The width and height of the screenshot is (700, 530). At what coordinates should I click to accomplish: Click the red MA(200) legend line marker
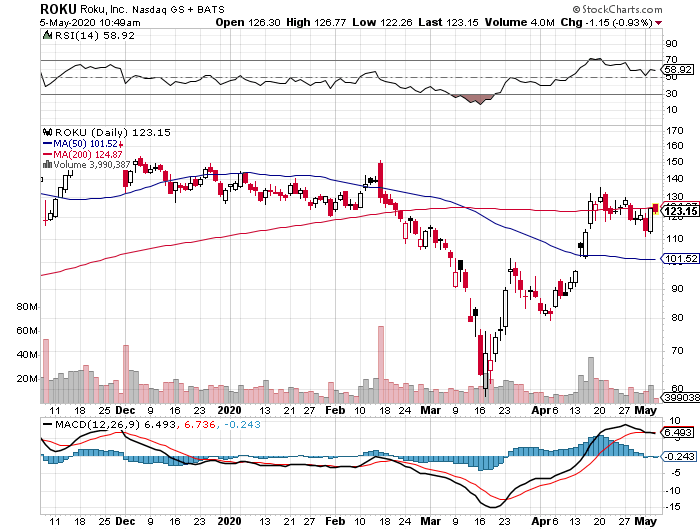[x=47, y=154]
